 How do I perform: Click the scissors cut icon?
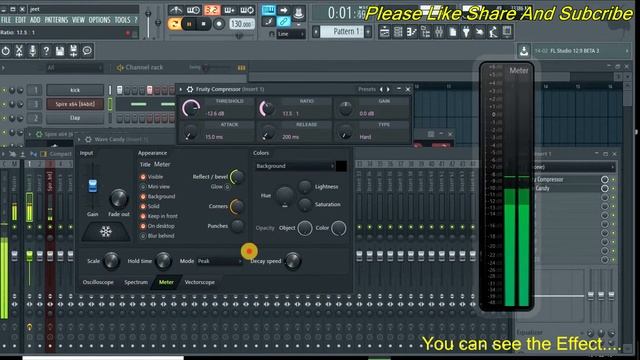(x=19, y=51)
